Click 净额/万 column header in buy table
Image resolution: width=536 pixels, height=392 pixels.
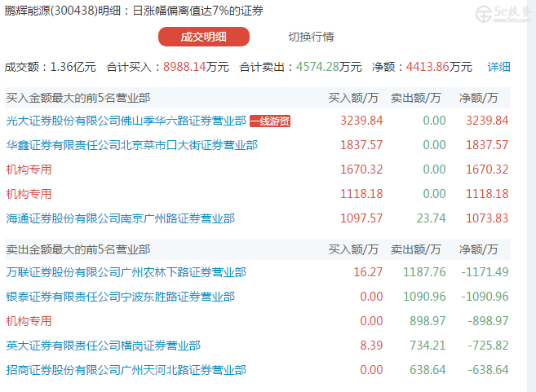coord(479,98)
